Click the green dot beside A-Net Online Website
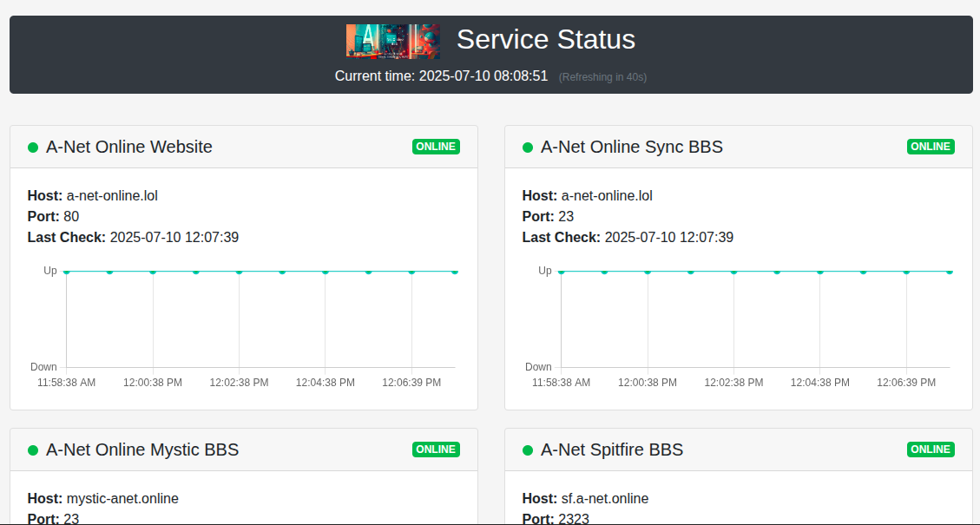980x525 pixels. click(x=33, y=148)
